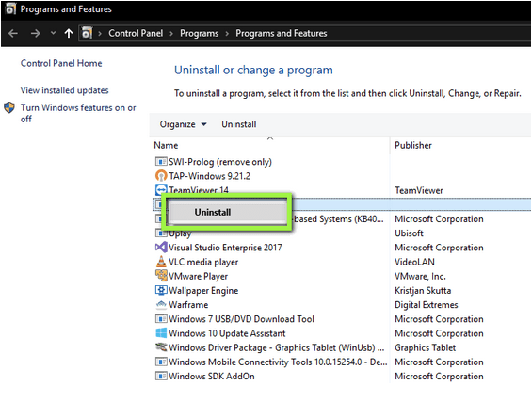This screenshot has height=402, width=532.
Task: Click Microsoft Corporation beside Visual Studio Enterprise
Action: (x=439, y=248)
